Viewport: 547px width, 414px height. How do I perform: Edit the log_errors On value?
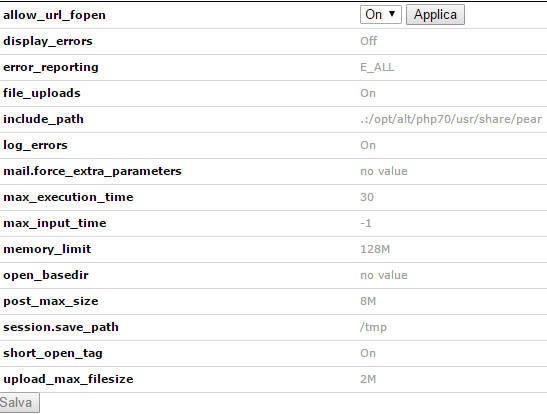(x=368, y=145)
